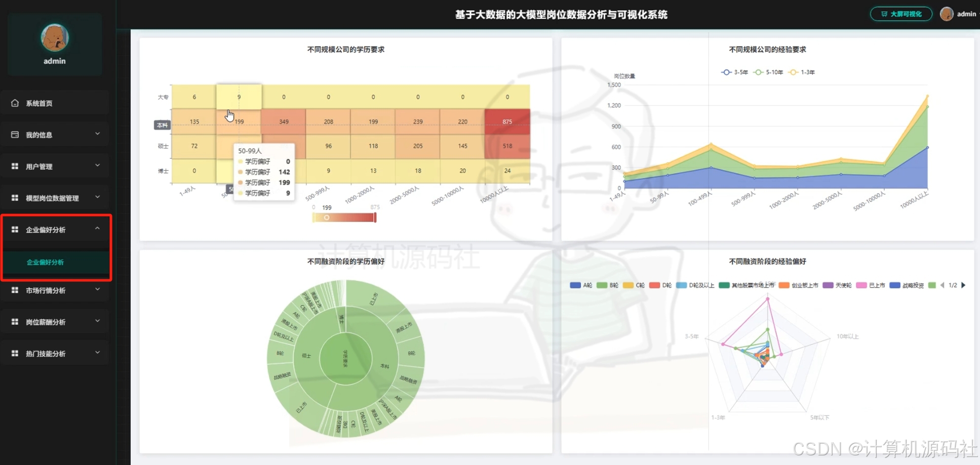Collapse the 企业偏好分析 menu chevron
The width and height of the screenshot is (980, 465).
tap(98, 229)
